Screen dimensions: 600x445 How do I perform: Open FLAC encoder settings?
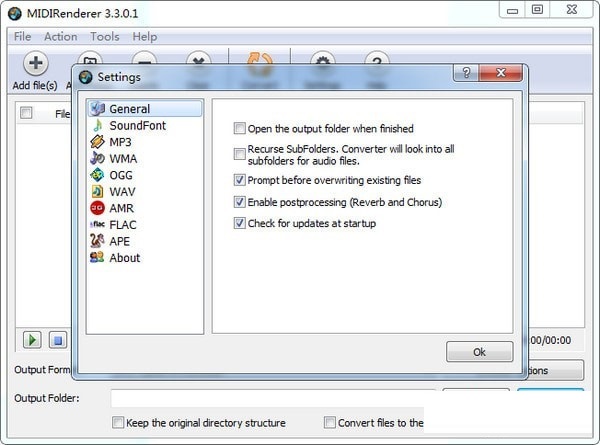click(x=123, y=224)
